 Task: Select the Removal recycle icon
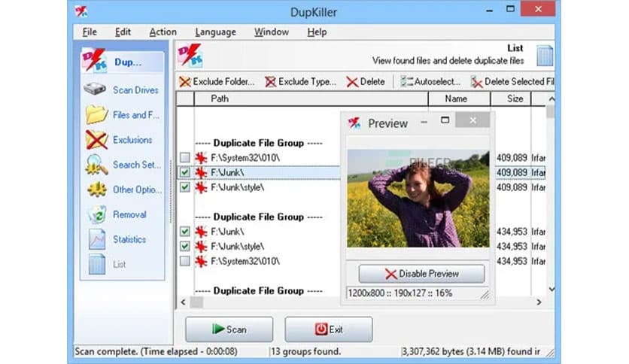pyautogui.click(x=96, y=214)
